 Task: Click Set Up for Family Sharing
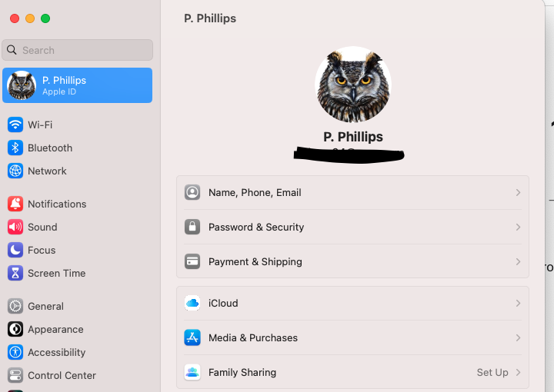(x=492, y=372)
